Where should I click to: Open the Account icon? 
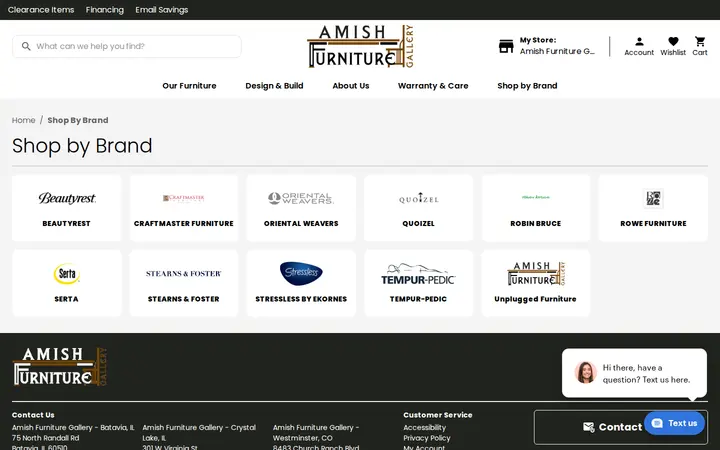pyautogui.click(x=639, y=41)
